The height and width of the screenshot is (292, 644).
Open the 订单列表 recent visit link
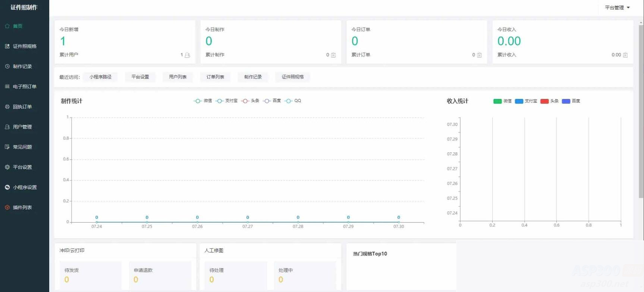(215, 77)
